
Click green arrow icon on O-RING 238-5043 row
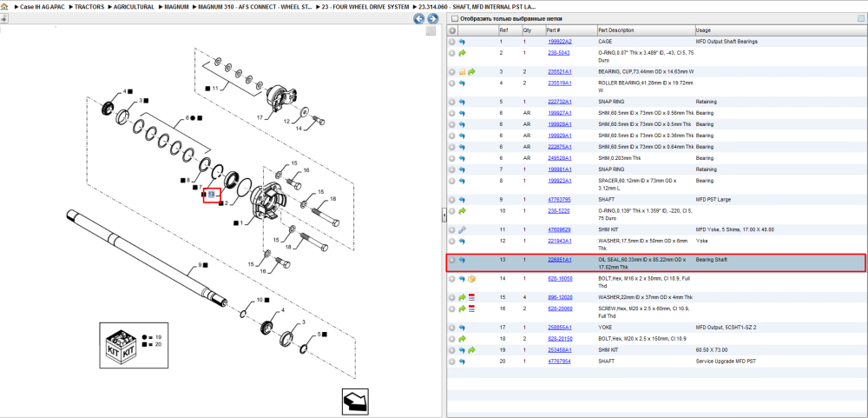(x=463, y=53)
